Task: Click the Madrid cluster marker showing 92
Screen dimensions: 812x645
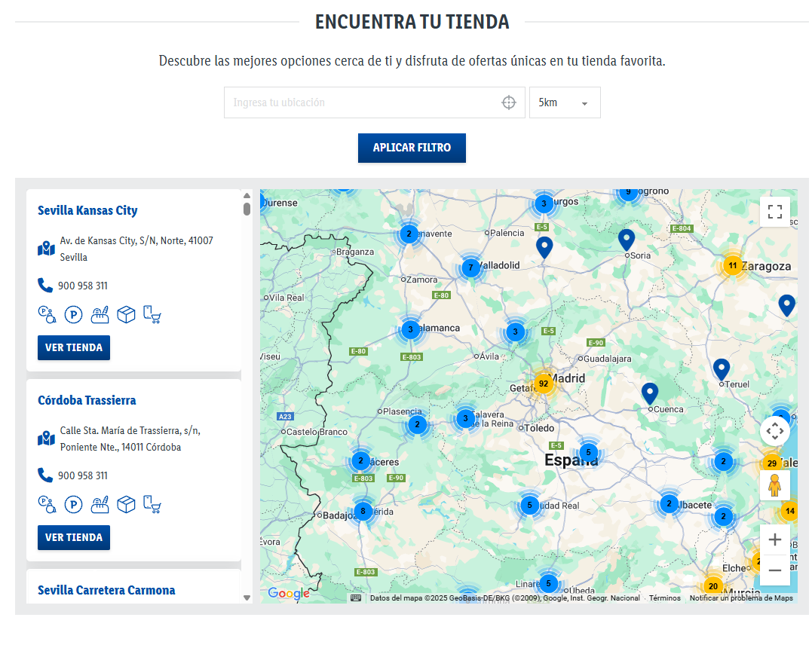Action: pos(543,384)
